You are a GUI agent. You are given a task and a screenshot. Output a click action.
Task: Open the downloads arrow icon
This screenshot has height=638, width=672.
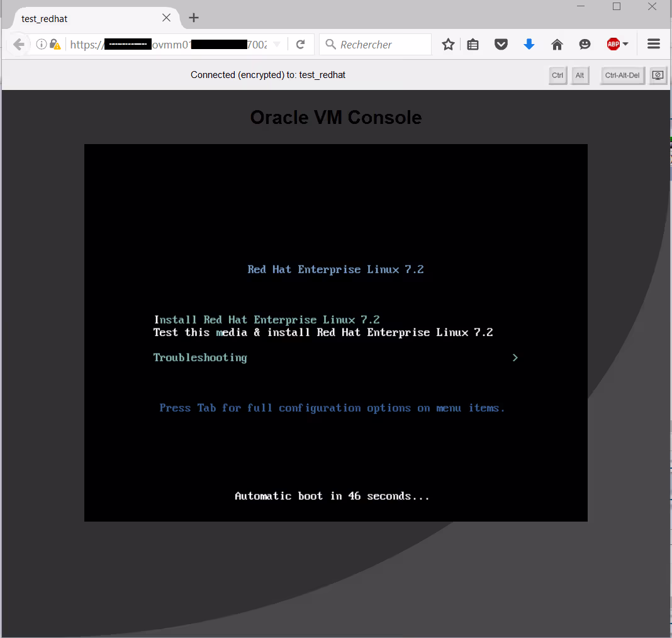click(529, 44)
